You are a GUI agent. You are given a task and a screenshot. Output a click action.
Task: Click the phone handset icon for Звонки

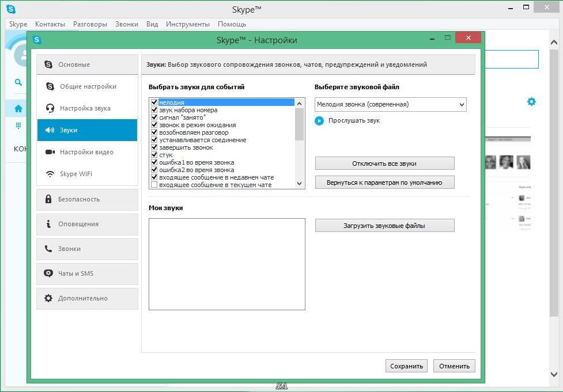48,249
